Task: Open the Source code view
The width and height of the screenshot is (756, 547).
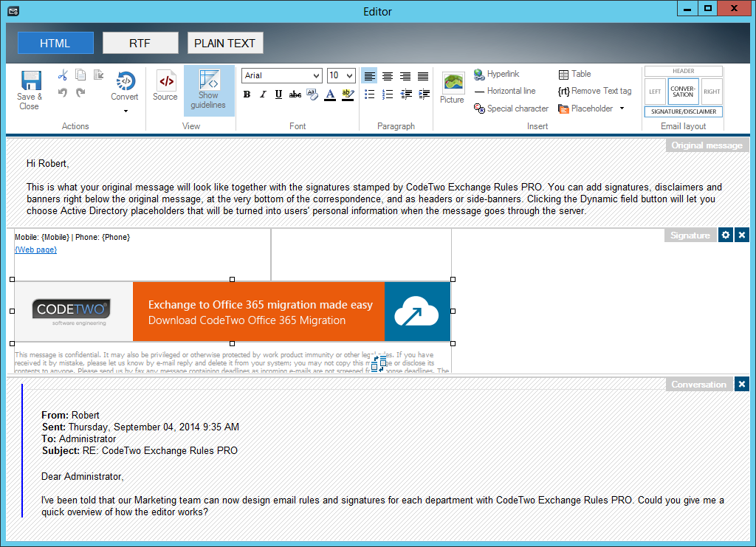Action: (165, 86)
